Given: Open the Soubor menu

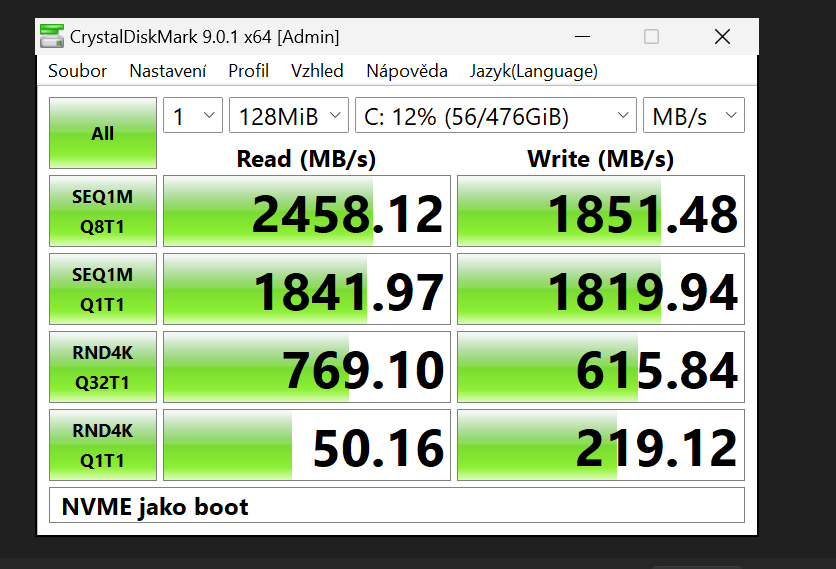Looking at the screenshot, I should pos(77,71).
